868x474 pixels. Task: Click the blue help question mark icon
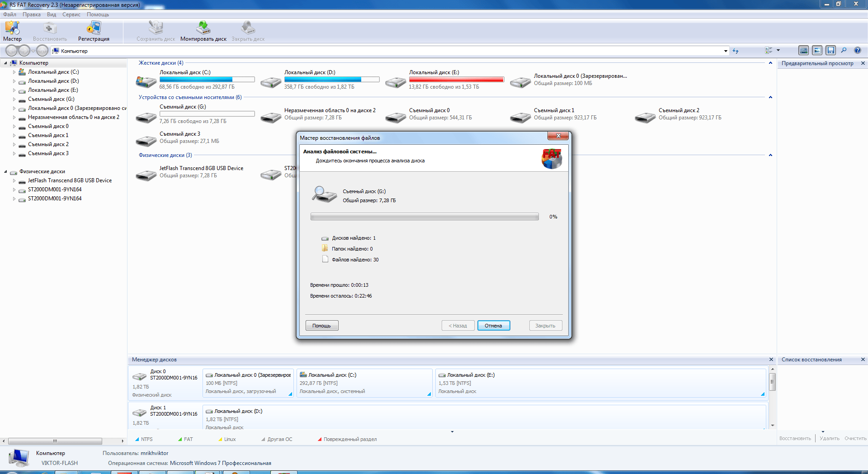tap(857, 50)
